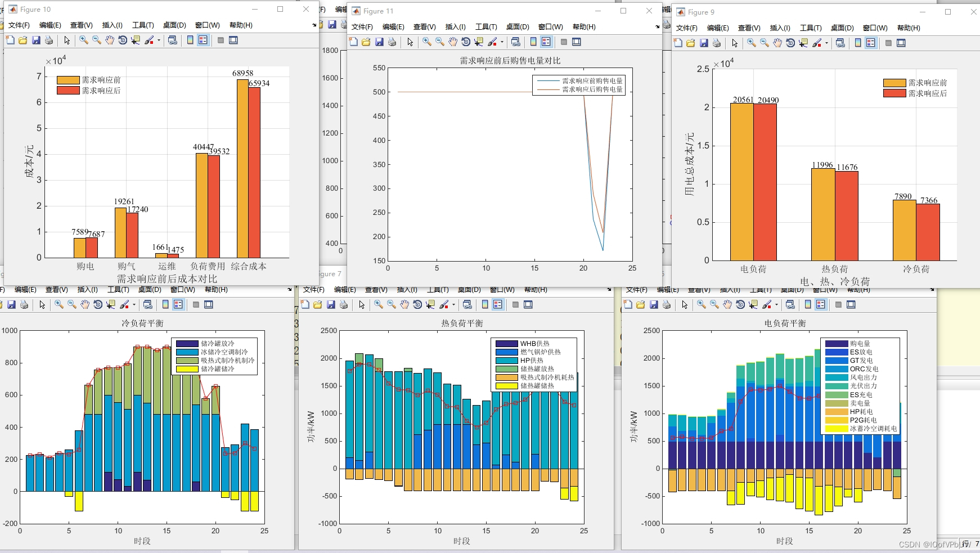Open brush dropdown arrow in 冷负荷平衡 window
This screenshot has height=553, width=980.
[x=134, y=305]
